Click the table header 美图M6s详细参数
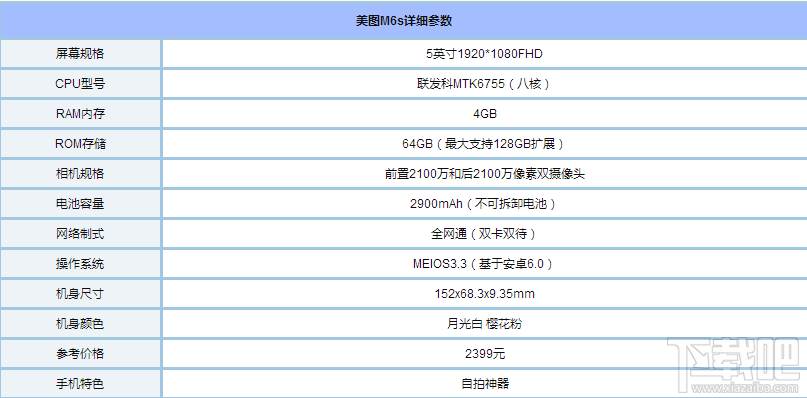Screen dimensions: 807x398 click(x=404, y=21)
